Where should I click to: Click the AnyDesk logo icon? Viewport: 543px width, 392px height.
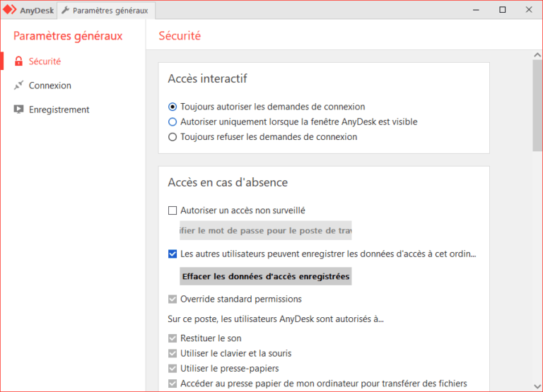(x=10, y=10)
